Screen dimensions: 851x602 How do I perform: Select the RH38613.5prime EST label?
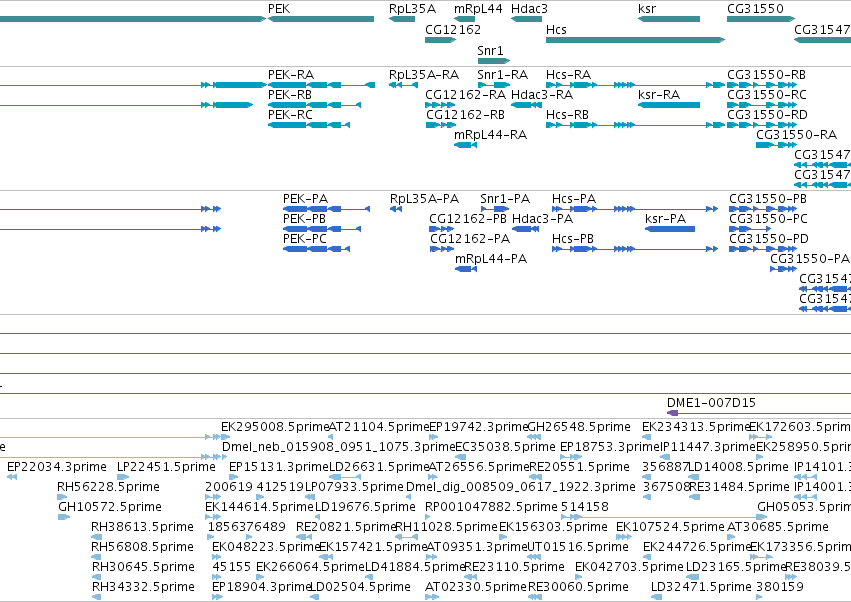pos(142,527)
